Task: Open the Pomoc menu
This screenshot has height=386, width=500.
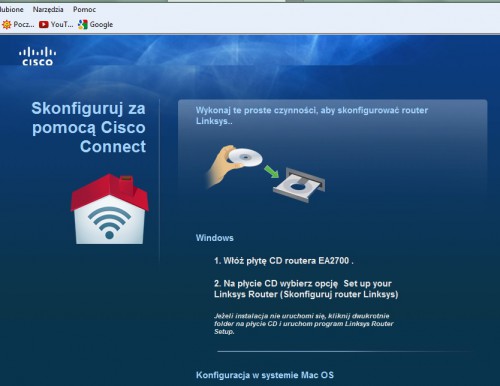Action: coord(84,9)
